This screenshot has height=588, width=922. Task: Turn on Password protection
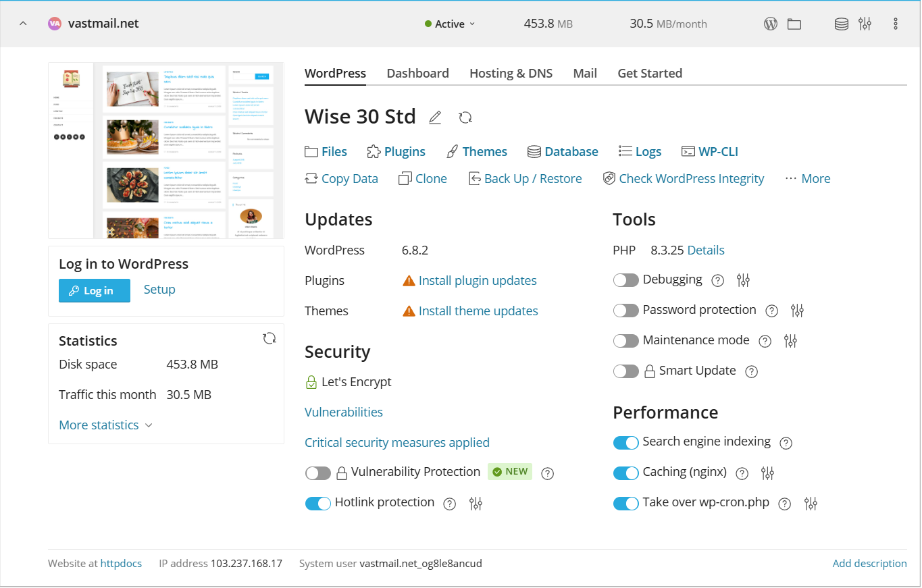click(x=626, y=311)
